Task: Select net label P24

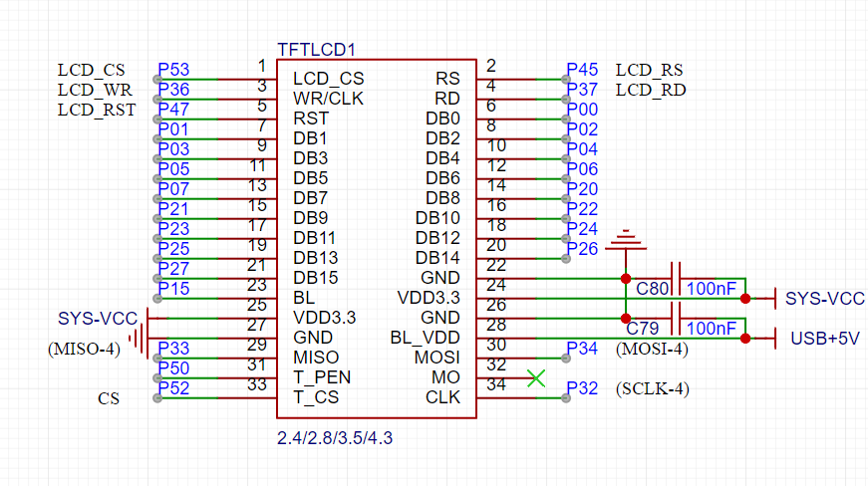Action: [x=582, y=229]
